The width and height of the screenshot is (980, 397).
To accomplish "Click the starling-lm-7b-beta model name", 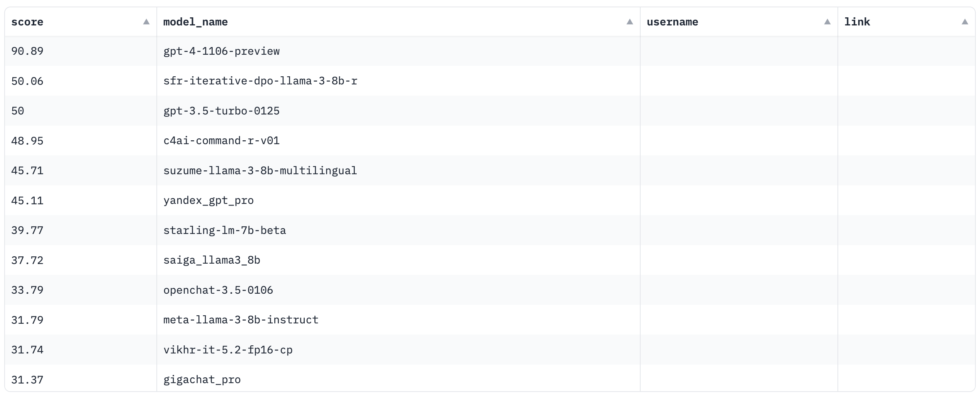I will [x=225, y=230].
